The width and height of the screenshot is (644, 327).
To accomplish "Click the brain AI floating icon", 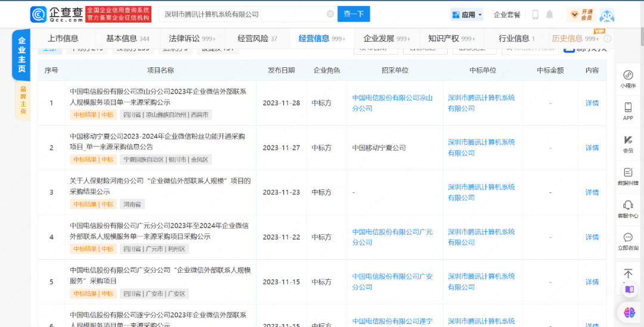I will click(629, 313).
